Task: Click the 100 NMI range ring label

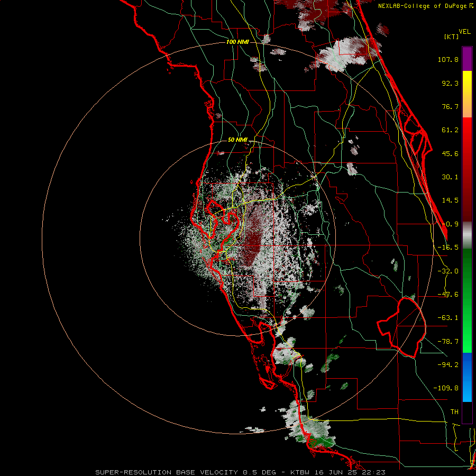Action: pyautogui.click(x=237, y=42)
